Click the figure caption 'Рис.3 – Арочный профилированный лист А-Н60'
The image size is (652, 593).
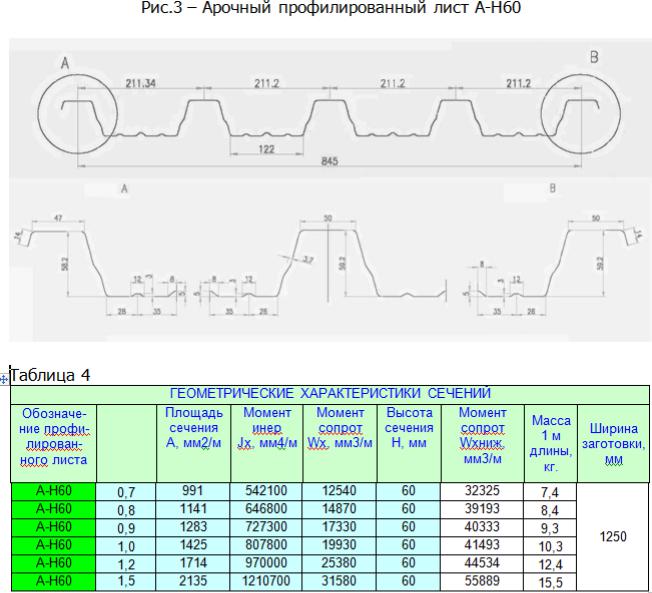coord(331,7)
